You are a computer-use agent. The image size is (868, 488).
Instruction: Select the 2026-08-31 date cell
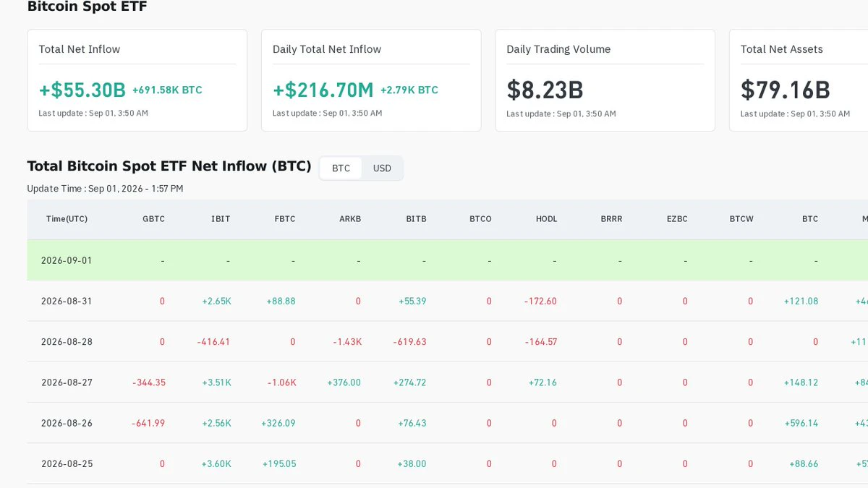(67, 301)
